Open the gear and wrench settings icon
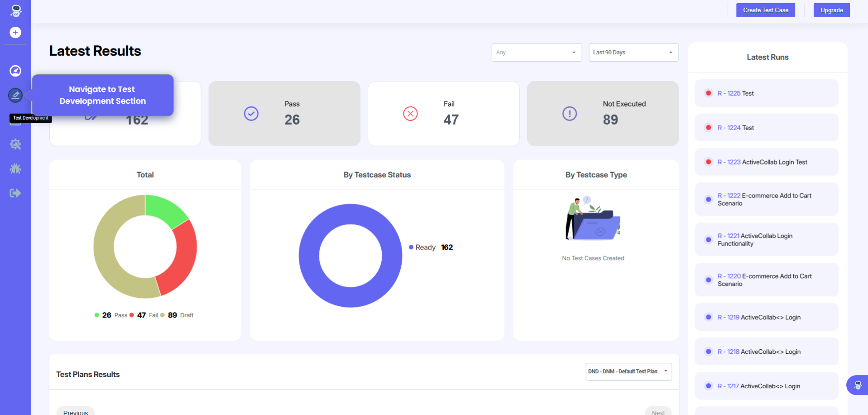Image resolution: width=868 pixels, height=415 pixels. (15, 145)
